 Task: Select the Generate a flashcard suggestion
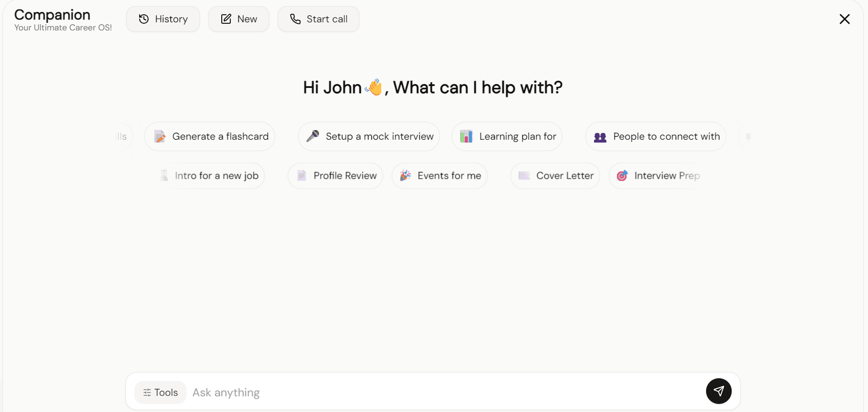tap(220, 136)
